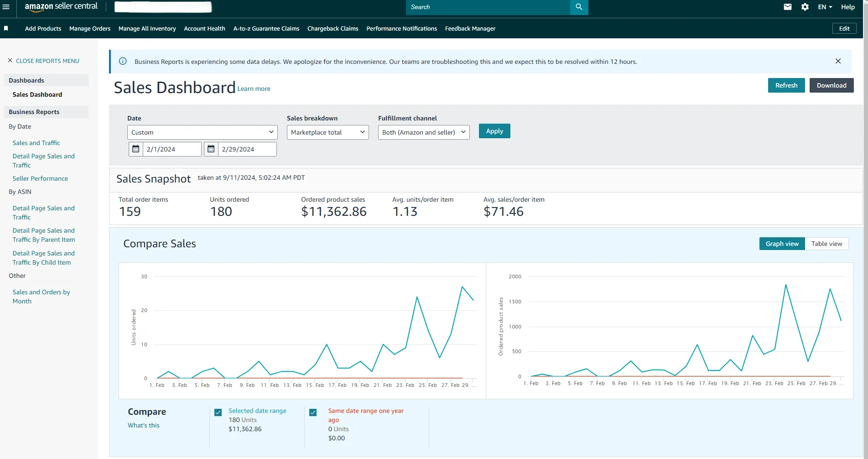The height and width of the screenshot is (459, 868).
Task: Click the top search field
Action: point(488,7)
